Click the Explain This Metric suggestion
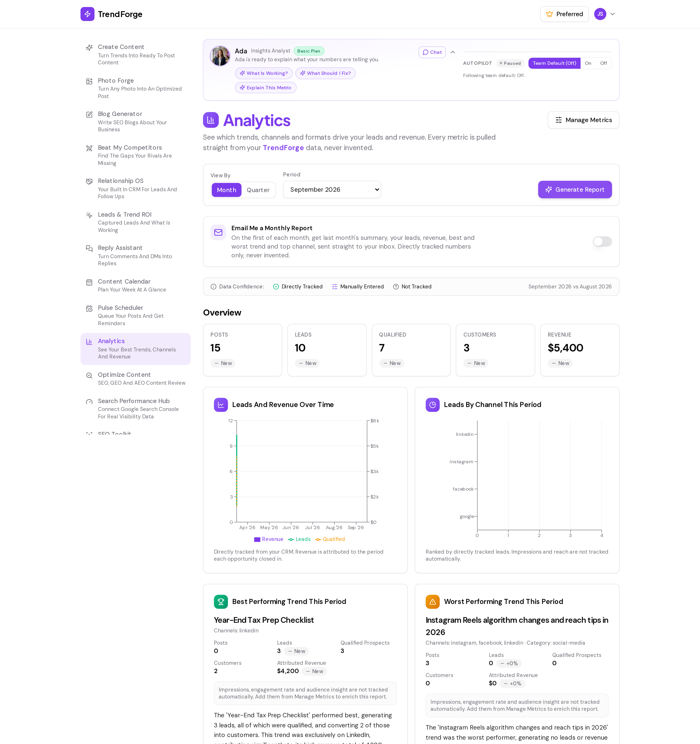The height and width of the screenshot is (744, 700). pyautogui.click(x=265, y=88)
